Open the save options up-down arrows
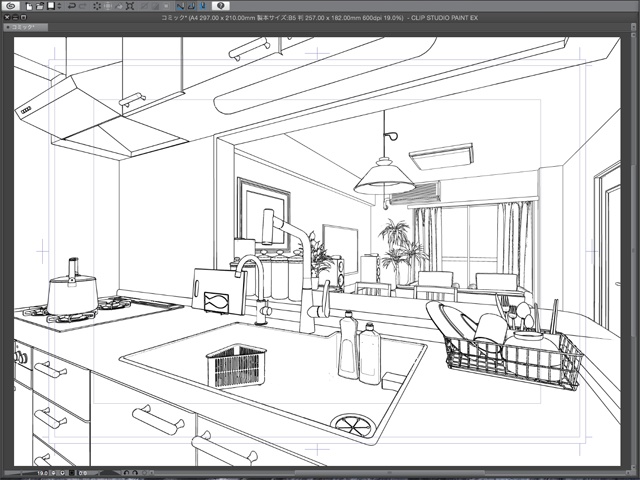The height and width of the screenshot is (480, 640). pyautogui.click(x=59, y=6)
